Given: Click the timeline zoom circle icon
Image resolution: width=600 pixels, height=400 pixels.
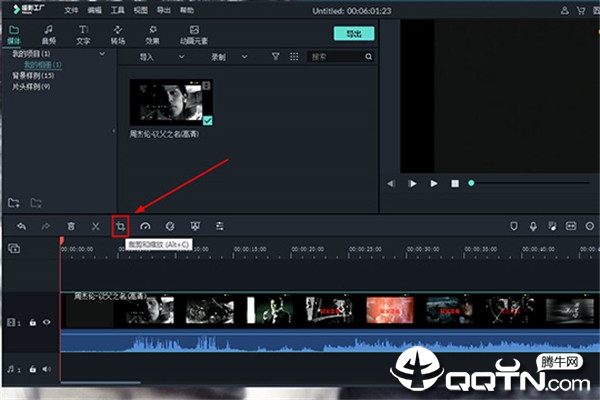Looking at the screenshot, I should (x=590, y=226).
